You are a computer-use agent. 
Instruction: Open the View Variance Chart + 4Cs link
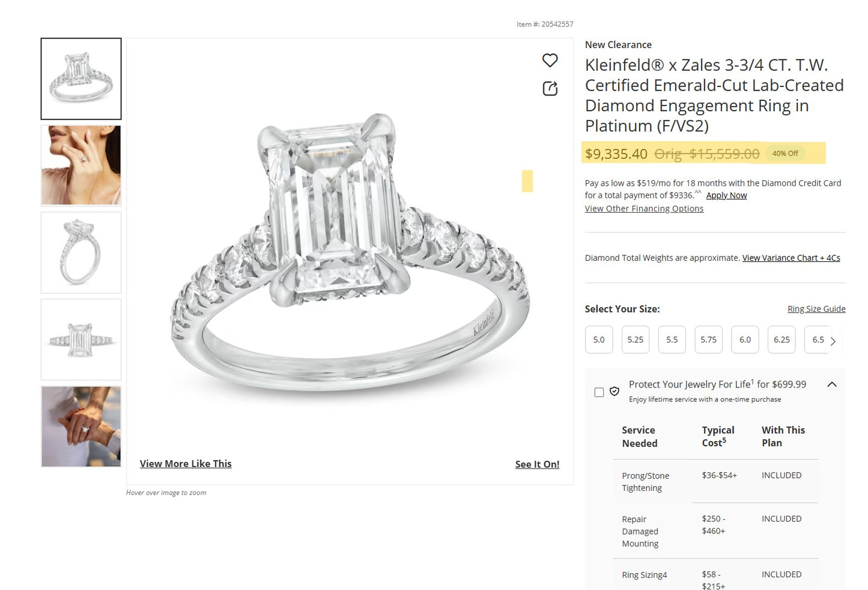(791, 258)
